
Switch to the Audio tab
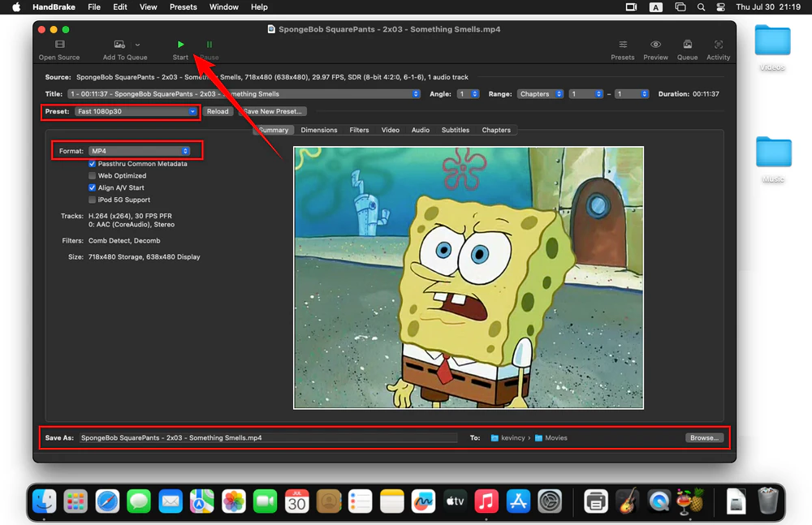(x=421, y=130)
